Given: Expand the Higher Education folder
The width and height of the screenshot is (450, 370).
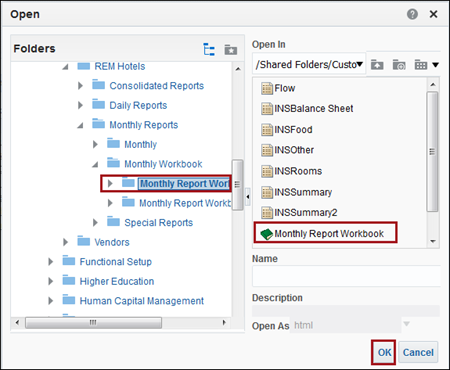Looking at the screenshot, I should pos(50,281).
